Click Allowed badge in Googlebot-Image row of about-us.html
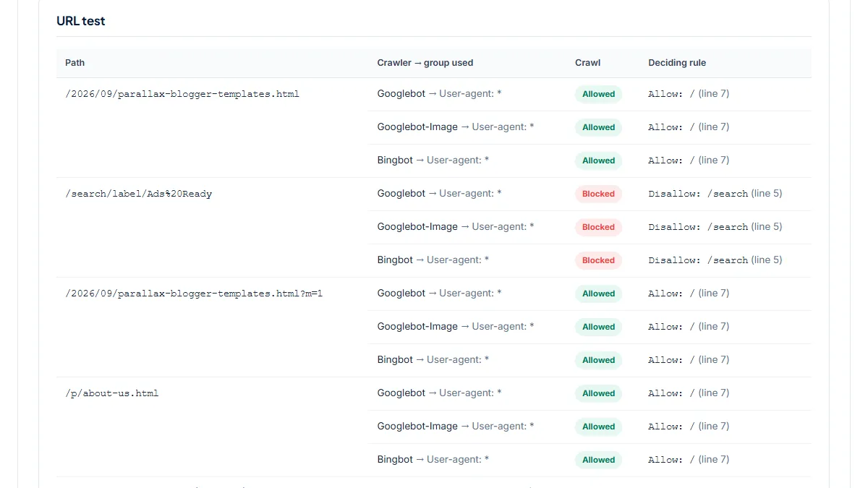The height and width of the screenshot is (488, 868). 598,427
